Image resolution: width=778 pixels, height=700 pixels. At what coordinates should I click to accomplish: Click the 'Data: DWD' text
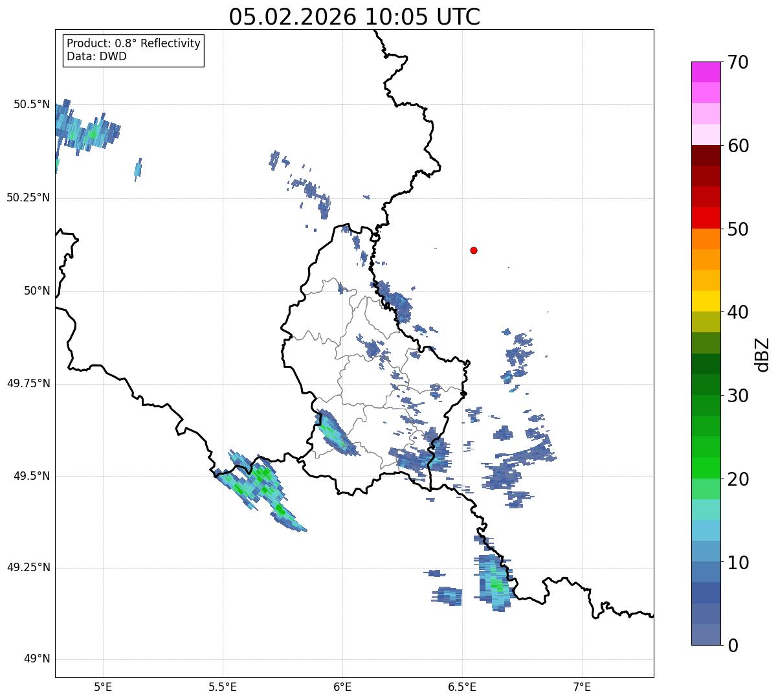(96, 56)
